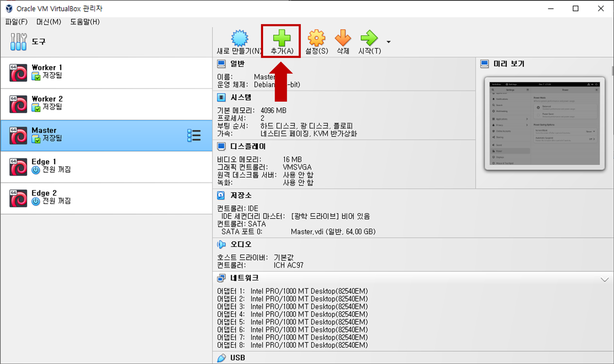Viewport: 614px width, 364px height.
Task: Open the General (일반) section heading link
Action: point(237,64)
